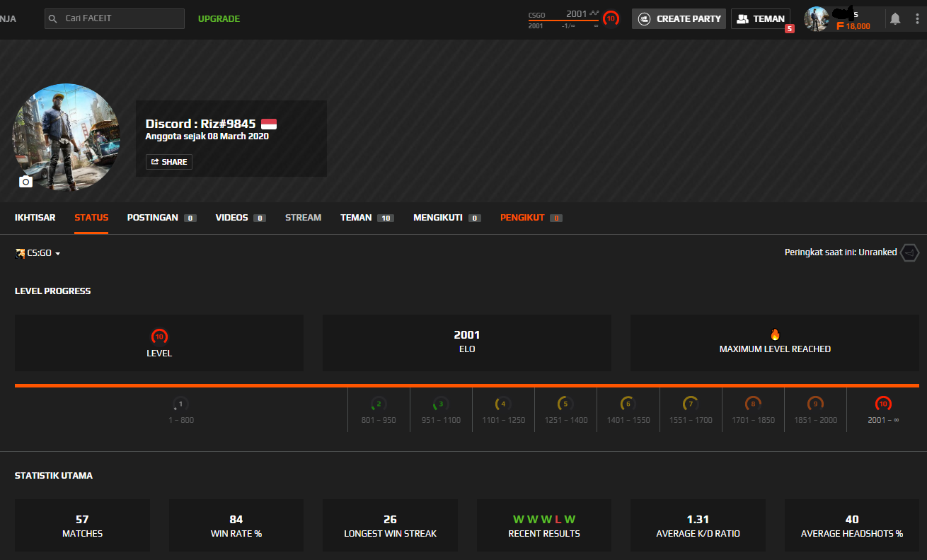Screen dimensions: 927x560
Task: Click the camera icon on profile picture
Action: [x=25, y=182]
